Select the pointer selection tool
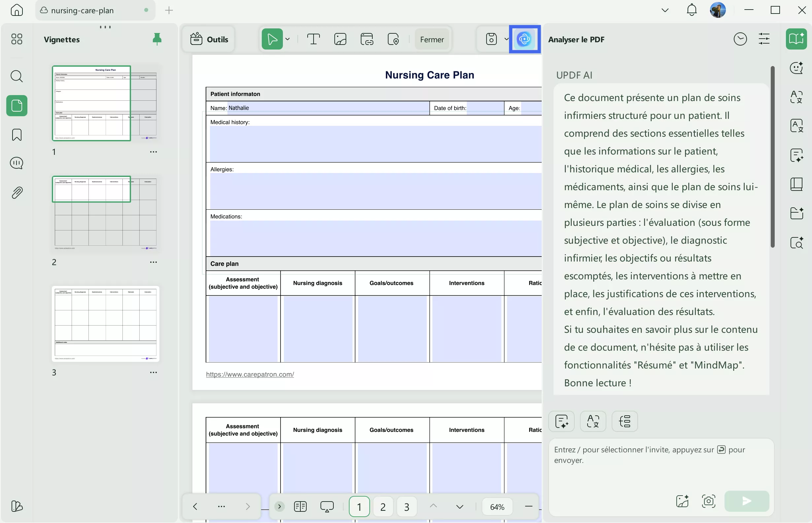The width and height of the screenshot is (812, 523). [x=272, y=39]
